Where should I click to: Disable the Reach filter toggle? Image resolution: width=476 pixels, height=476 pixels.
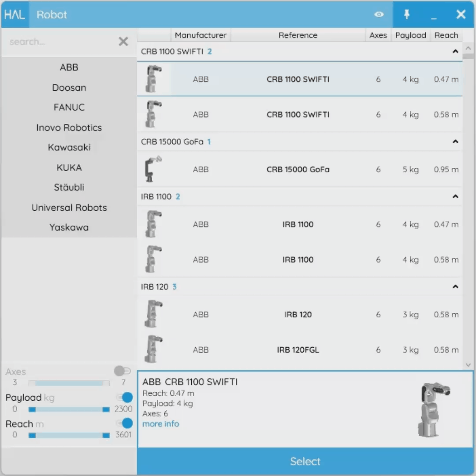(124, 423)
